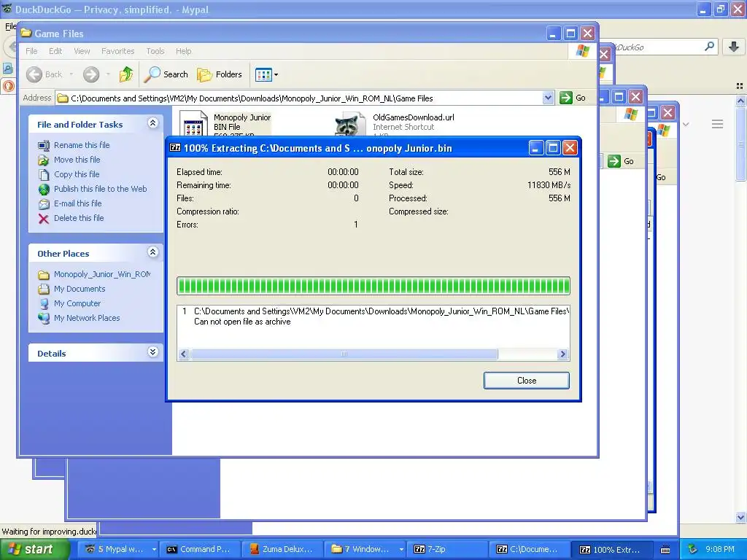Click the on-screen keyboard tray icon
The height and width of the screenshot is (560, 747).
pos(665,550)
